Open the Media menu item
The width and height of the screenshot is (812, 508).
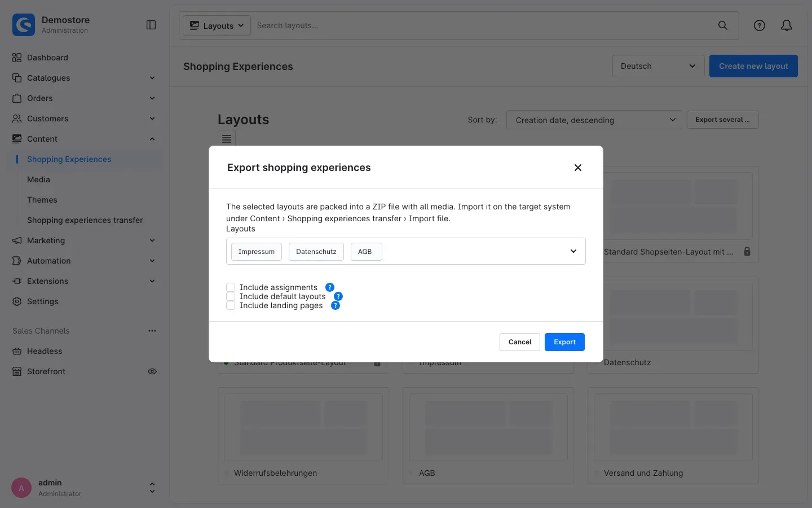pyautogui.click(x=38, y=179)
